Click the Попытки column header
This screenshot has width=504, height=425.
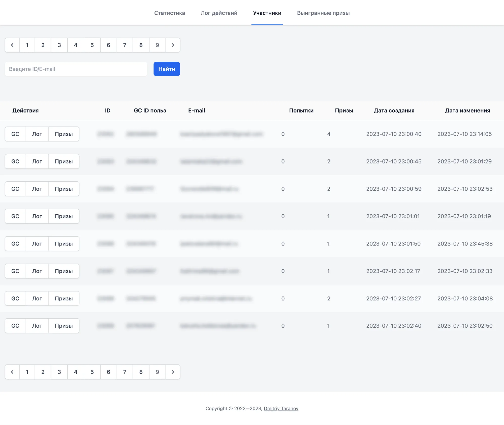[x=301, y=110]
